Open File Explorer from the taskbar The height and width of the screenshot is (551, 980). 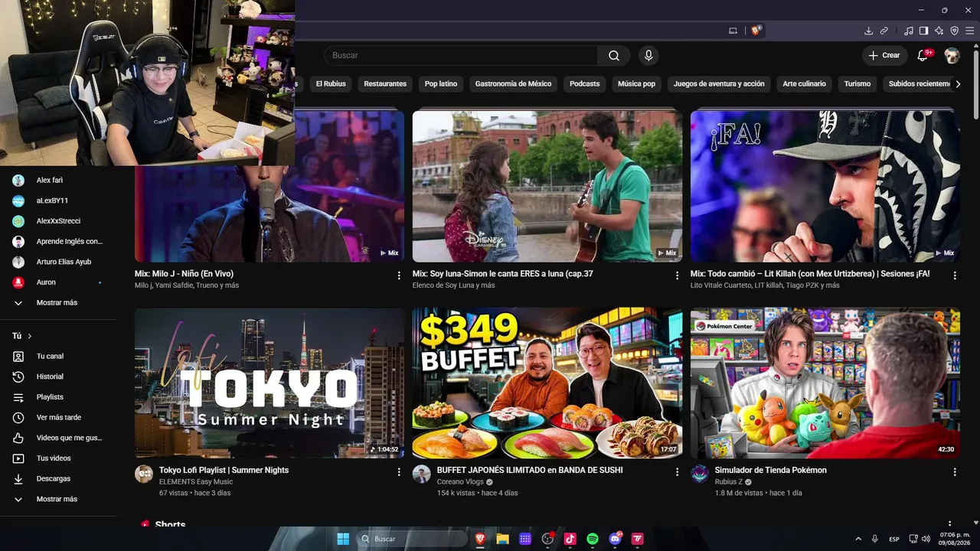(502, 539)
